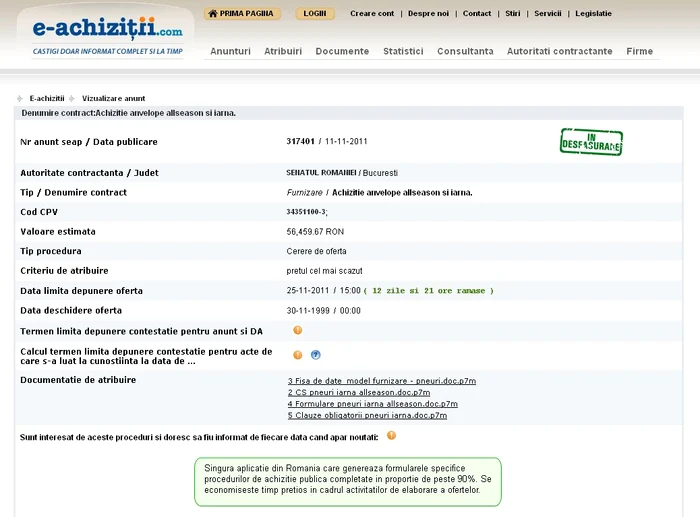Select the '12 zile si 21 ore ramase' text
This screenshot has width=700, height=517.
(x=429, y=291)
